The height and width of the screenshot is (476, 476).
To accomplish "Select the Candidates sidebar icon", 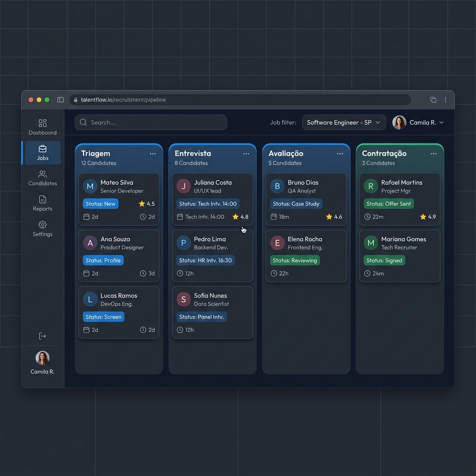I will [42, 174].
